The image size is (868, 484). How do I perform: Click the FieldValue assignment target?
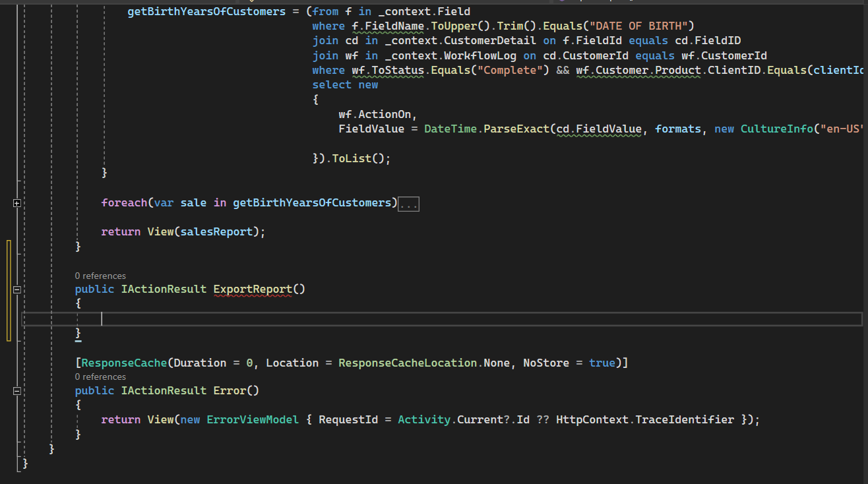click(371, 129)
